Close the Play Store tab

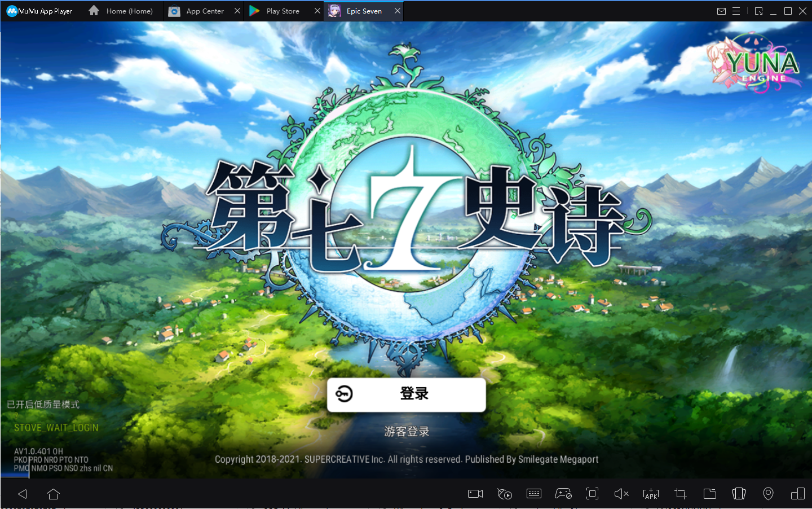point(317,11)
